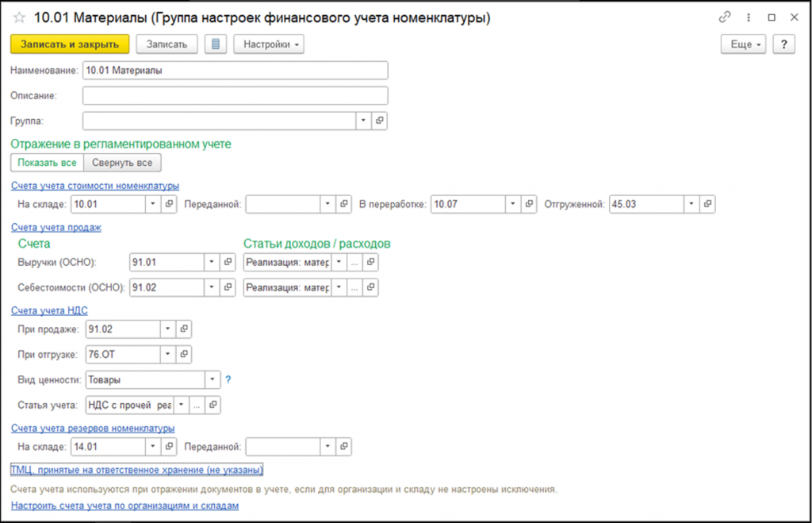Screen dimensions: 812x523
Task: Open the В переработке 10.07 account card icon
Action: [529, 204]
